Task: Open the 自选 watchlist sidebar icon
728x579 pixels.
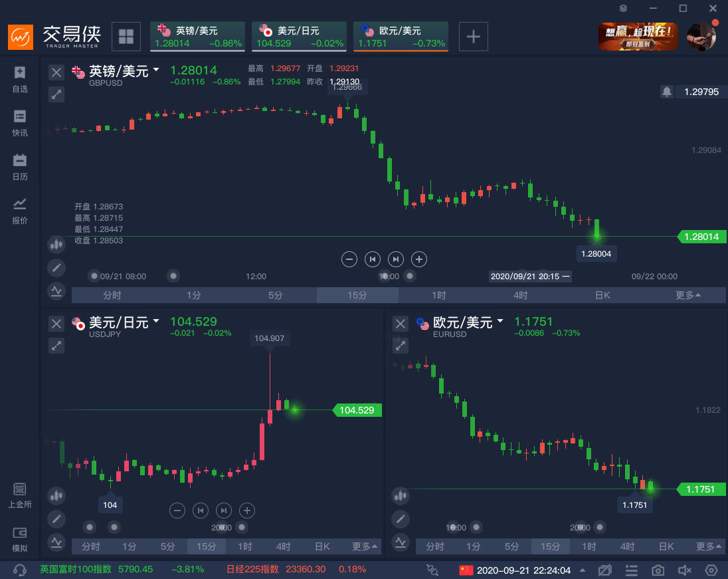Action: [19, 79]
